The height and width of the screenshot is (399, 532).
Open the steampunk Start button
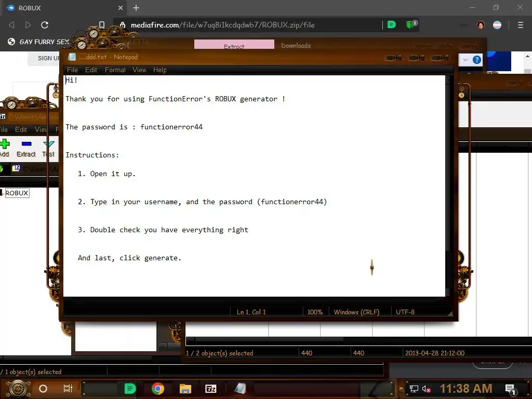(18, 389)
